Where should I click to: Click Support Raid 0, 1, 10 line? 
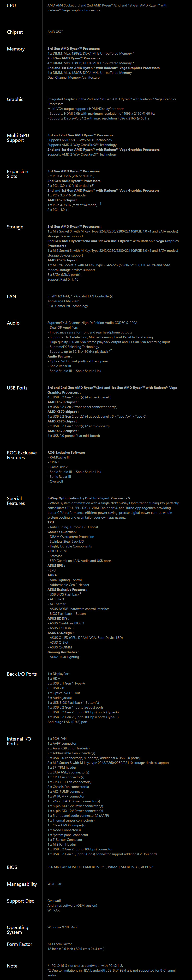tap(63, 279)
